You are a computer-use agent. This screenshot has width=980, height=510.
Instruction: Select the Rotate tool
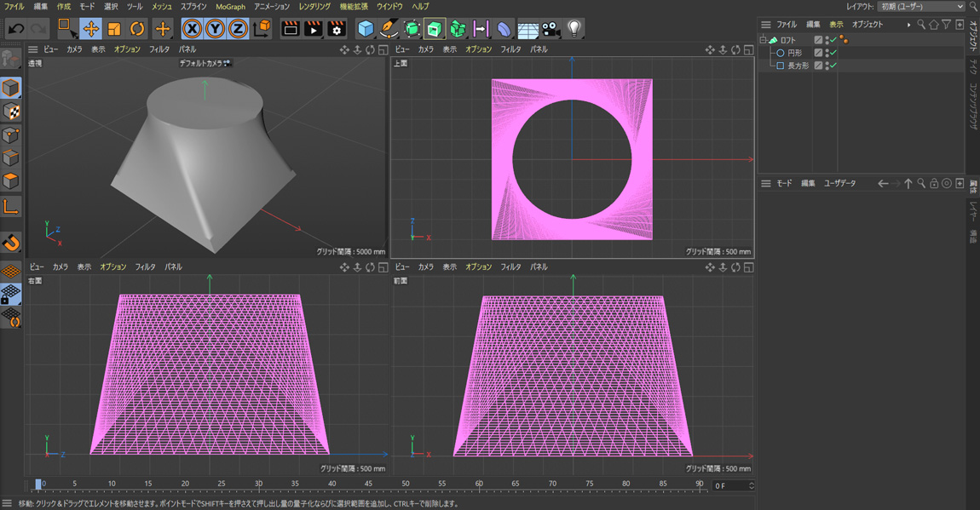(137, 29)
